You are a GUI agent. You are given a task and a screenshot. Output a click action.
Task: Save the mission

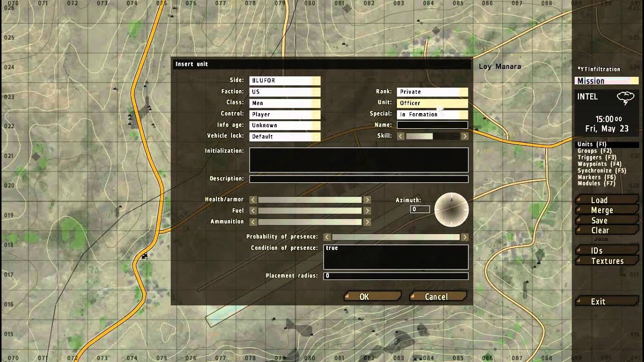point(607,220)
